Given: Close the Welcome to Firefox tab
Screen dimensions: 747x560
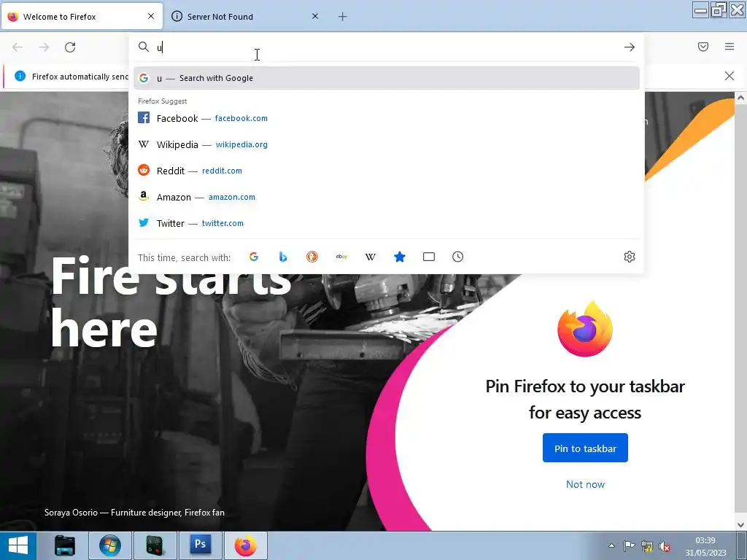Looking at the screenshot, I should (x=151, y=16).
